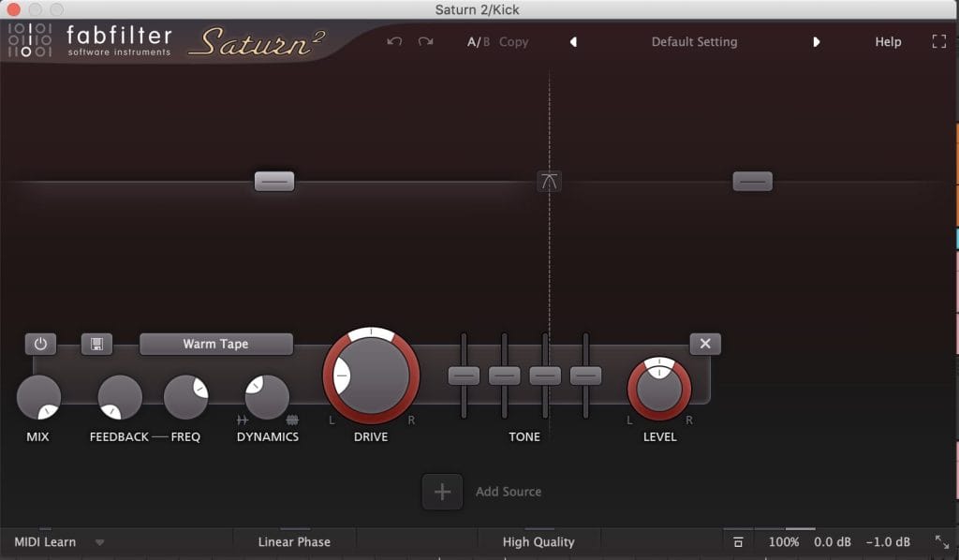Load the previous preset with left arrow

573,42
